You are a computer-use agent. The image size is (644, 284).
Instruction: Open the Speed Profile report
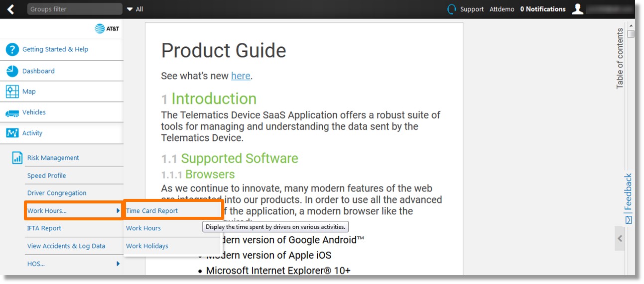46,176
